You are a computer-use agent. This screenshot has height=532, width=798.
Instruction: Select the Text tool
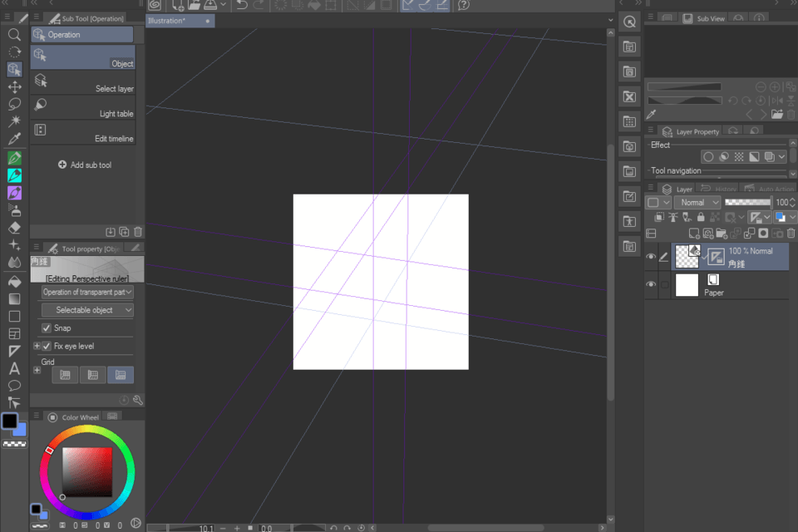(x=14, y=368)
